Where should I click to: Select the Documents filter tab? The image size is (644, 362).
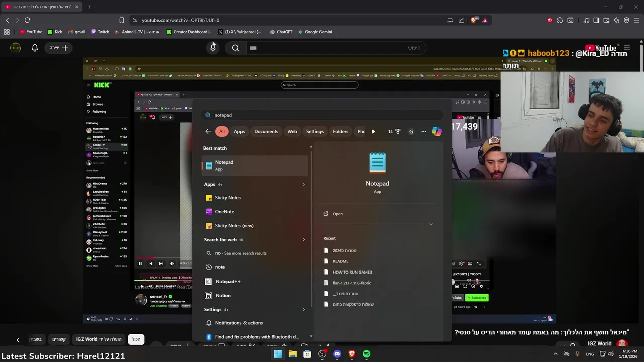tap(266, 131)
